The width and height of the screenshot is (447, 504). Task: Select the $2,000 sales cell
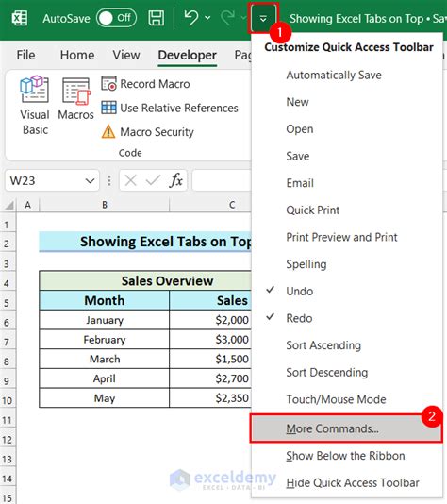tap(210, 320)
